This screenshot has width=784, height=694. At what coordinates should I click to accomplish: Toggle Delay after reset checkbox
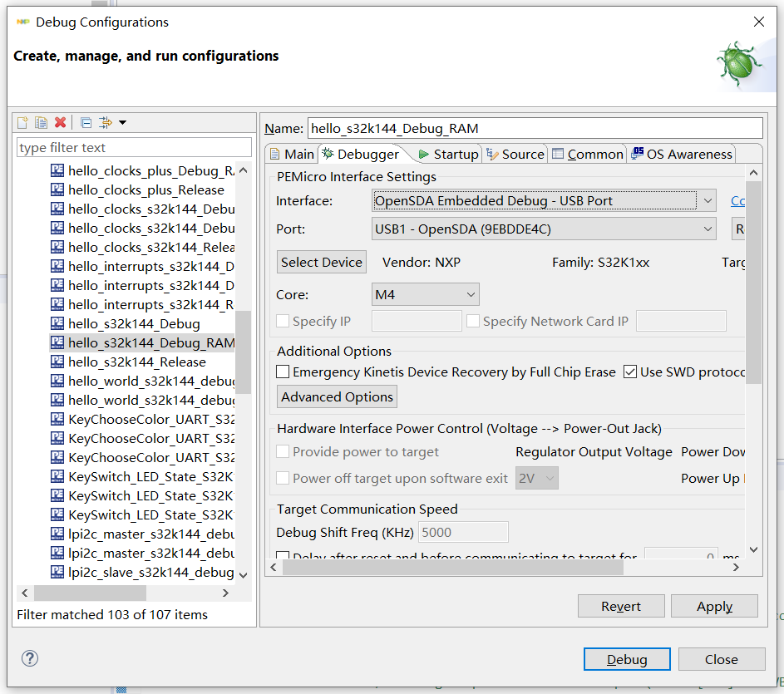click(x=284, y=557)
